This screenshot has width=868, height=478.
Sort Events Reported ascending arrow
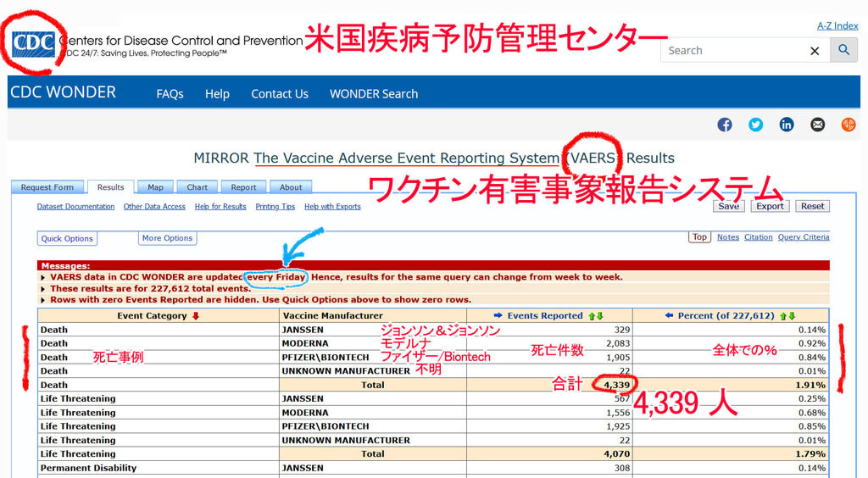coord(592,316)
